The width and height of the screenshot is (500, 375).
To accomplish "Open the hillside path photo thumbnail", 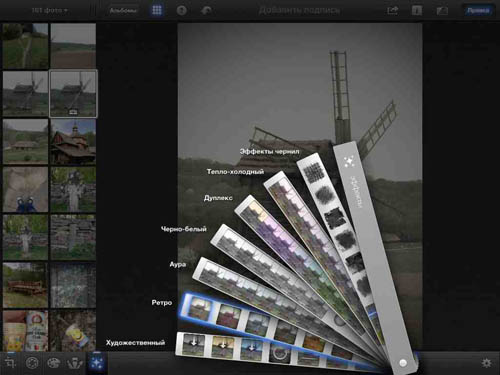I will (25, 46).
